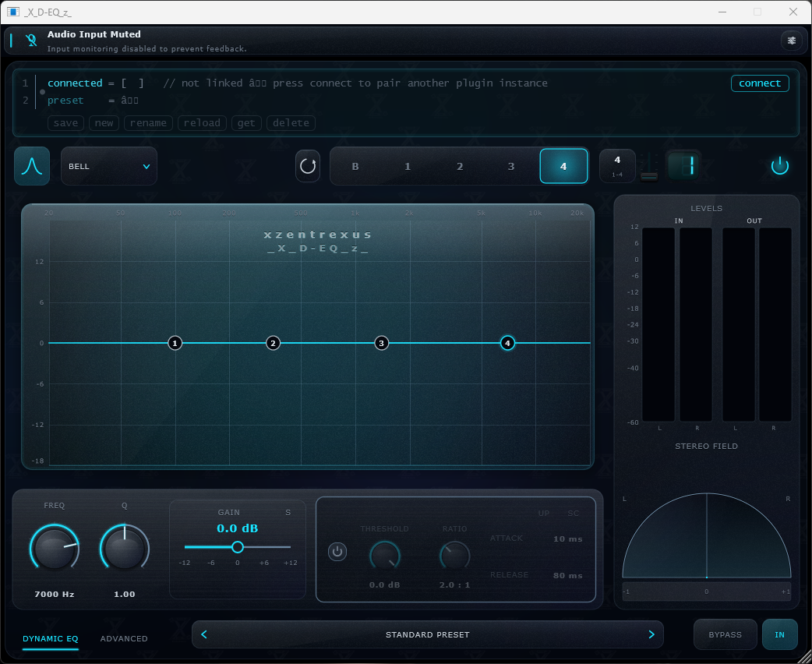Open the settings sliders icon at top right
The height and width of the screenshot is (664, 812).
[x=791, y=41]
